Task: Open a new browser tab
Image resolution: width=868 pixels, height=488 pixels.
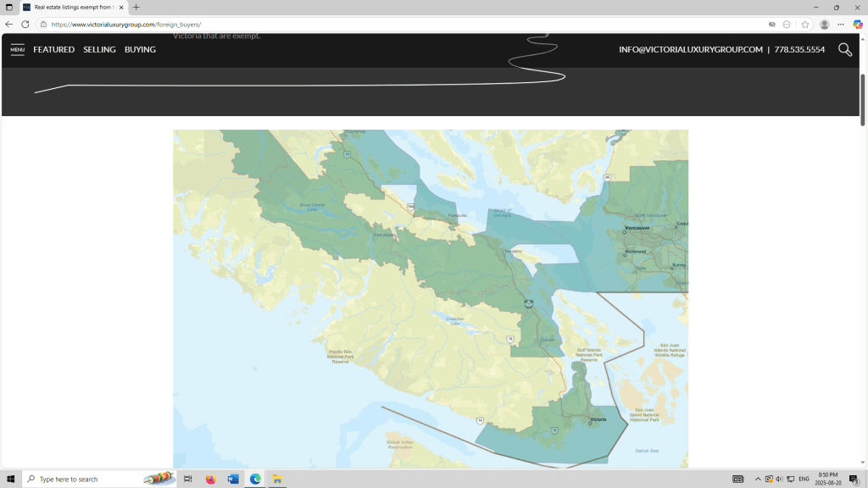Action: click(136, 7)
